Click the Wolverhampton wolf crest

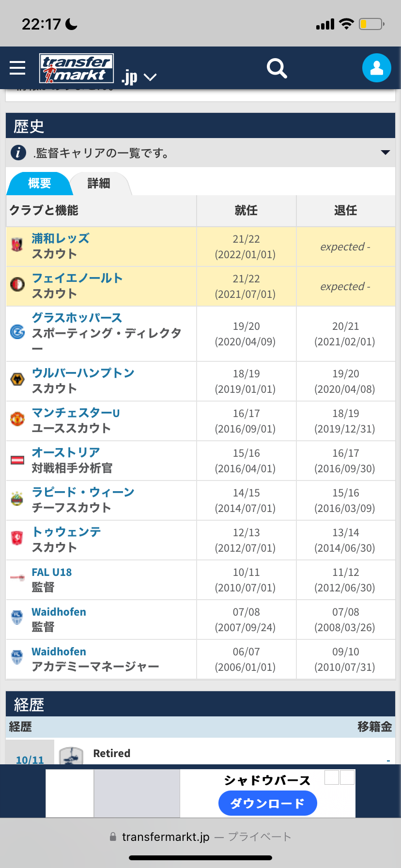(x=17, y=379)
